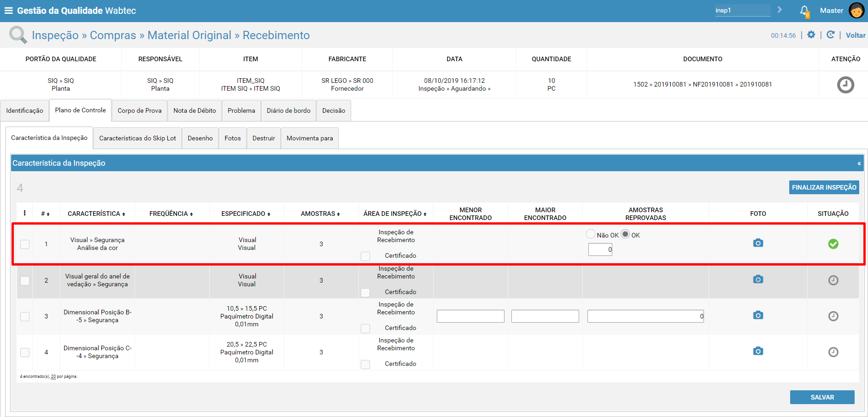Open the Decisão tab
This screenshot has width=868, height=417.
[334, 110]
